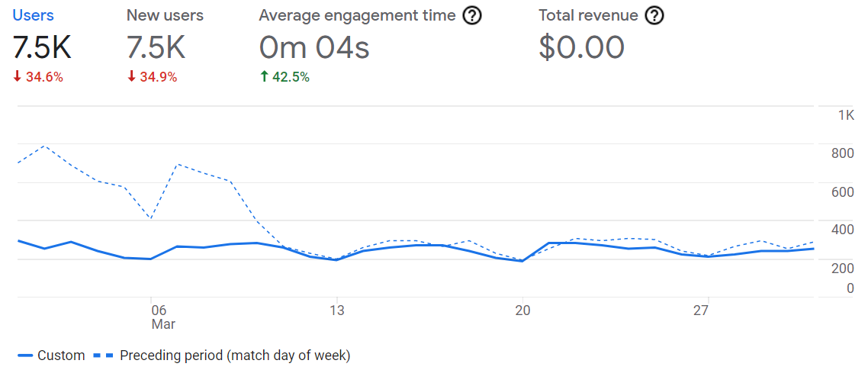Click the Custom legend entry
868x370 pixels.
click(x=51, y=356)
